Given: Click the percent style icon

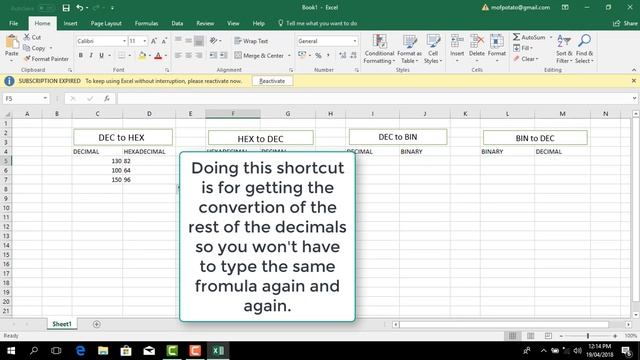Looking at the screenshot, I should 318,55.
